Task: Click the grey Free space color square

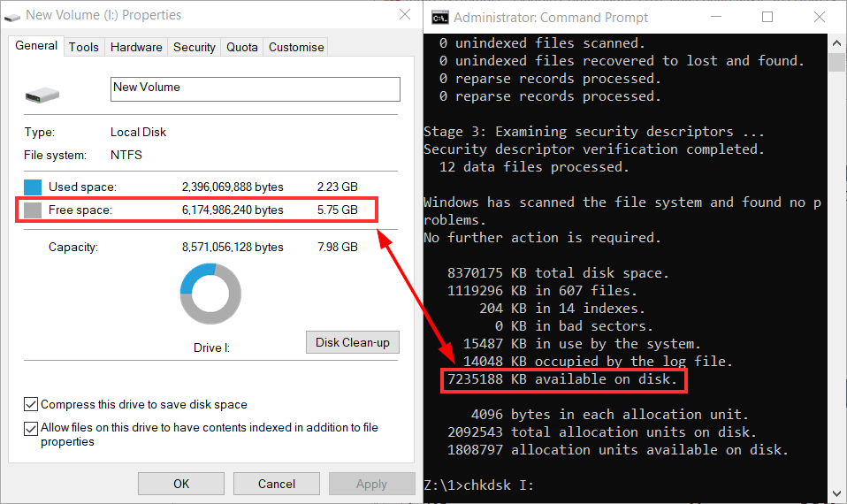Action: (x=33, y=210)
